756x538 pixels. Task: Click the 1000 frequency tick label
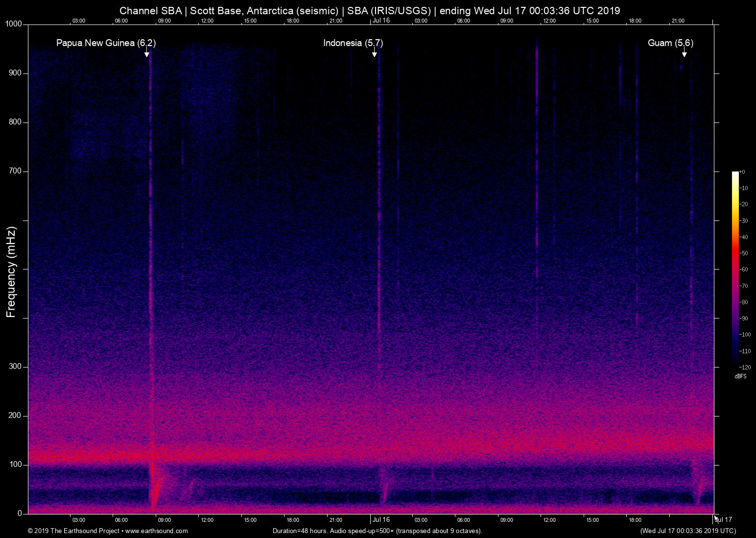tap(14, 23)
